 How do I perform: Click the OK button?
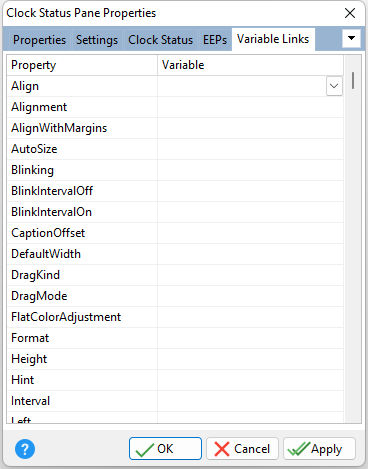pos(165,449)
